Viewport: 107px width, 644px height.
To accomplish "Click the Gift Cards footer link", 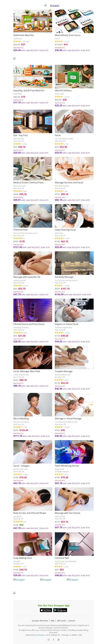I will point(61,621).
